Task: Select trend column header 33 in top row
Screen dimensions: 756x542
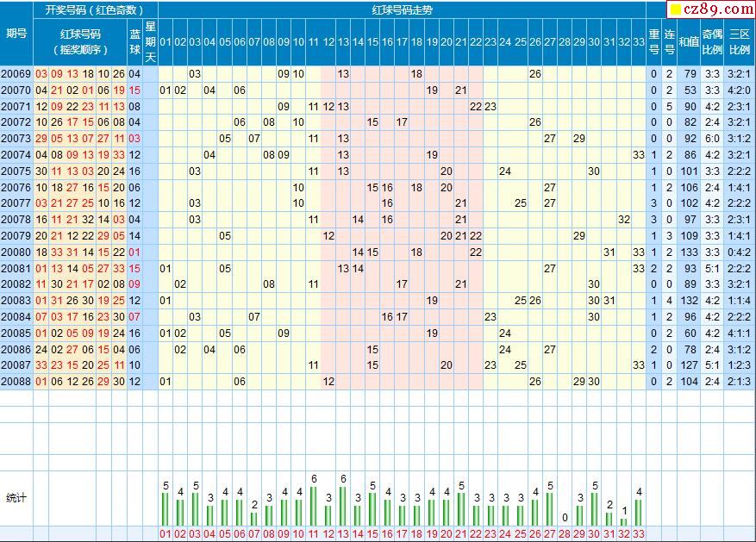Action: (x=639, y=42)
